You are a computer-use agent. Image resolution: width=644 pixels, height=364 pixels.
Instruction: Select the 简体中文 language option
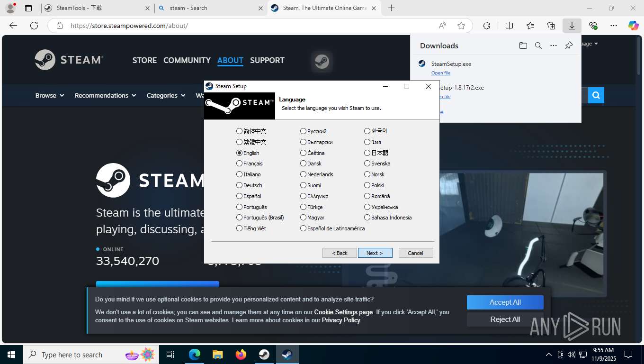pyautogui.click(x=251, y=131)
